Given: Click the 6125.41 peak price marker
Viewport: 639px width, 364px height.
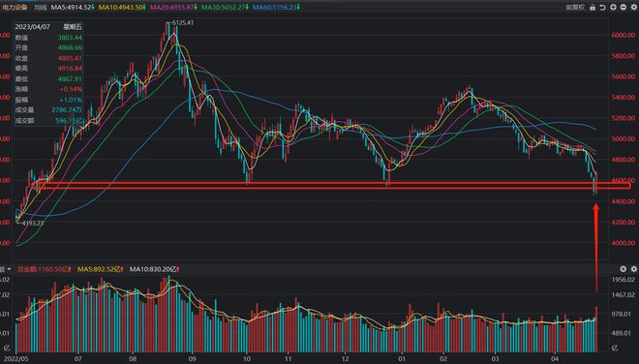Looking at the screenshot, I should [183, 23].
